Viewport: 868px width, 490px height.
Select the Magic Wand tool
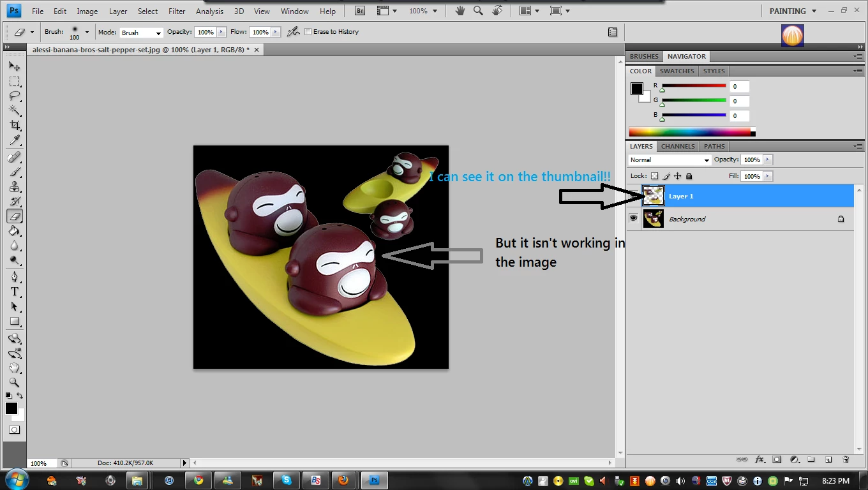[x=14, y=110]
